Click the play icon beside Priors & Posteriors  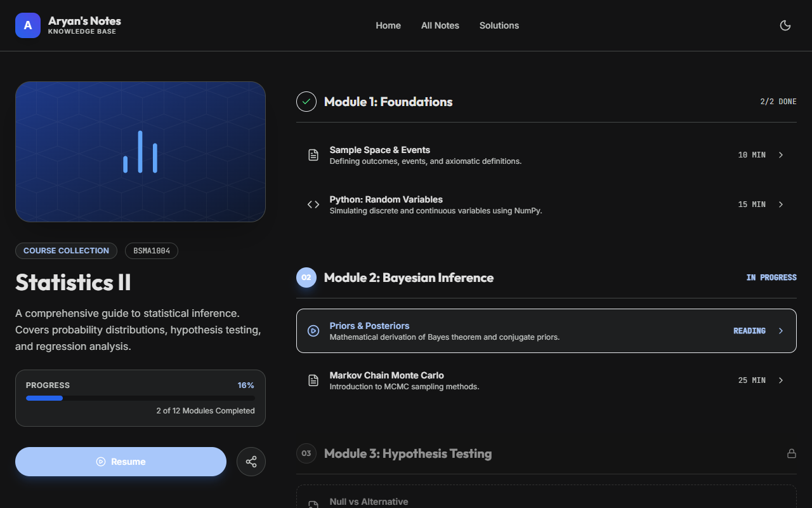click(313, 331)
